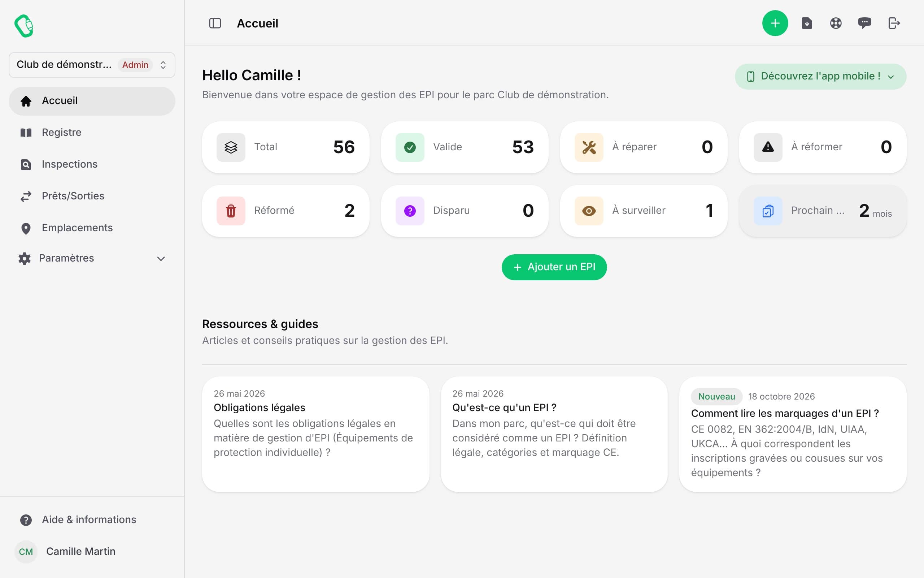Open Qu'est-ce qu'un EPI article
Screen dimensions: 924x578
pos(554,434)
